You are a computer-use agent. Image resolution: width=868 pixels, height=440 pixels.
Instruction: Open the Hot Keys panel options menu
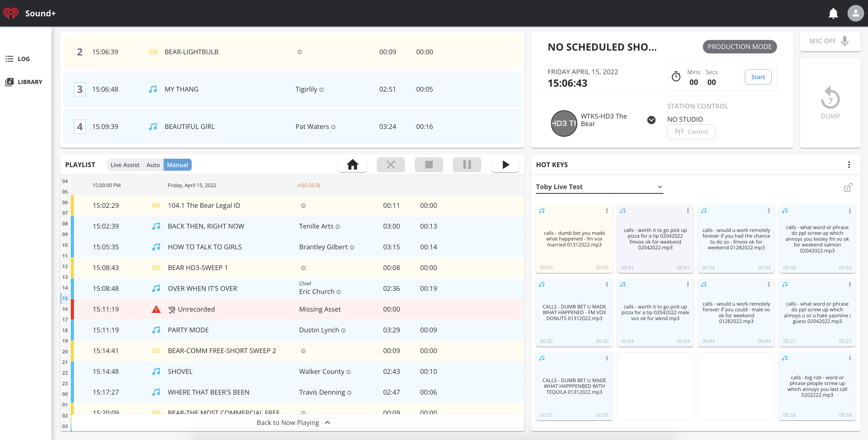[849, 164]
